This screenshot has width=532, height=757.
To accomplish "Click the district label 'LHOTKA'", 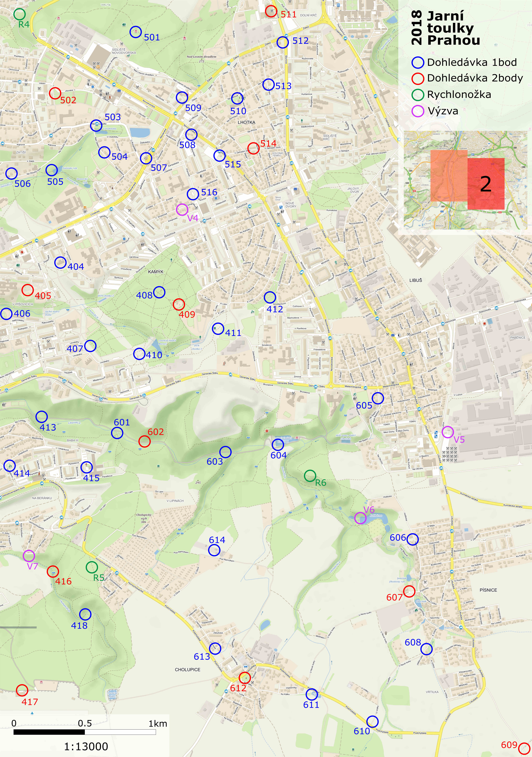I will pos(246,122).
